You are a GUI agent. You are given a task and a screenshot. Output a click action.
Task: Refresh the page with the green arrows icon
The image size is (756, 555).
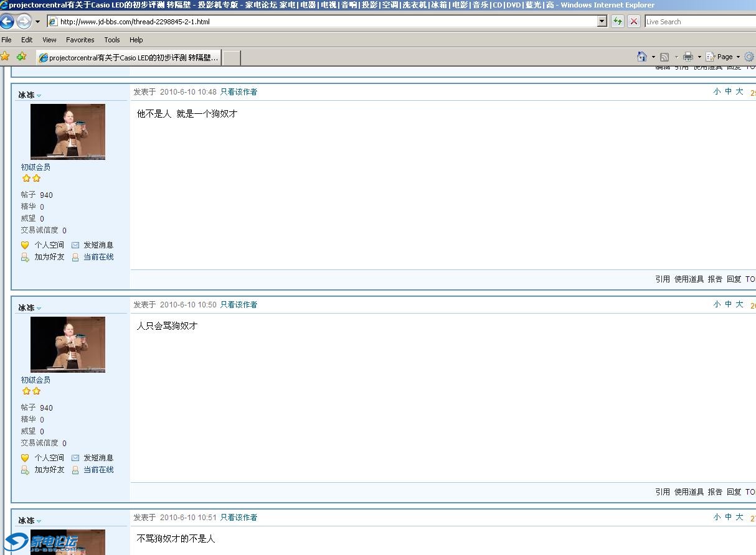click(618, 22)
